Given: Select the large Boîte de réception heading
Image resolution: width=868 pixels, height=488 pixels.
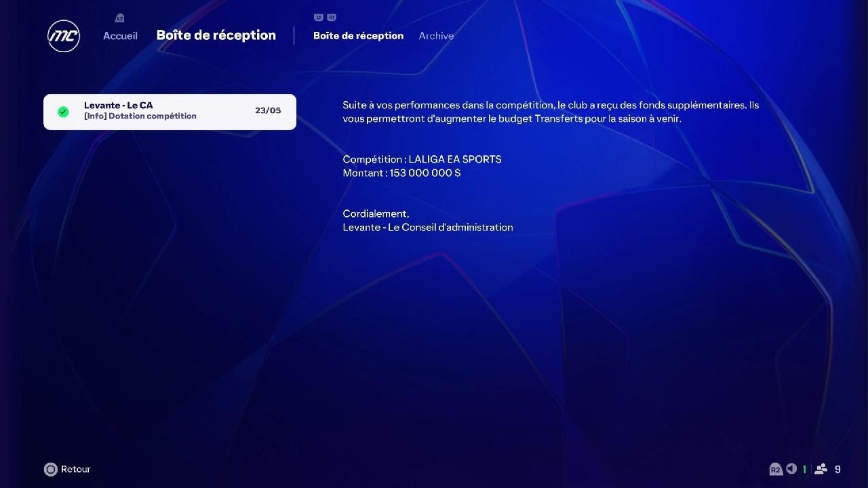Looking at the screenshot, I should coord(216,35).
